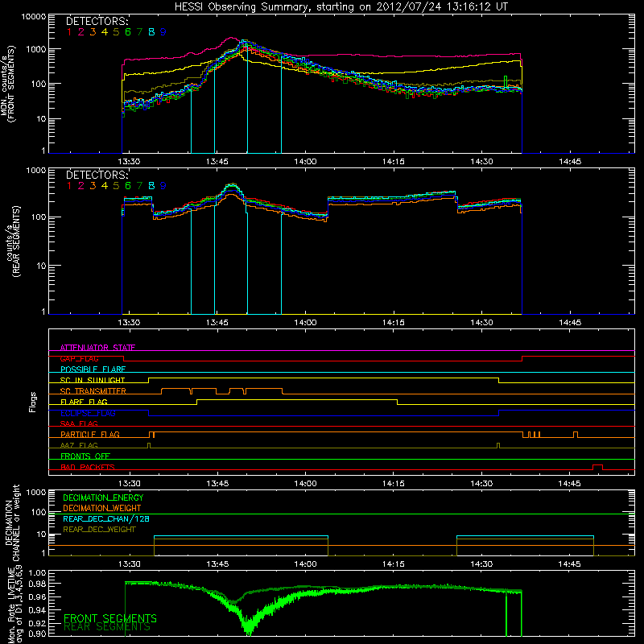This screenshot has width=644, height=644.
Task: Click olive detector 5 in rear segments legend
Action: [x=116, y=186]
